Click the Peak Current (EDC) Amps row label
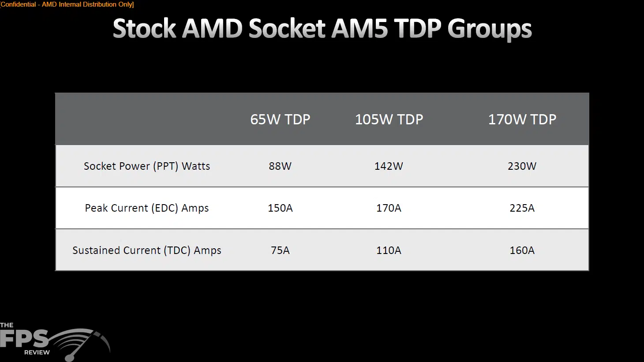The image size is (644, 362). click(147, 208)
